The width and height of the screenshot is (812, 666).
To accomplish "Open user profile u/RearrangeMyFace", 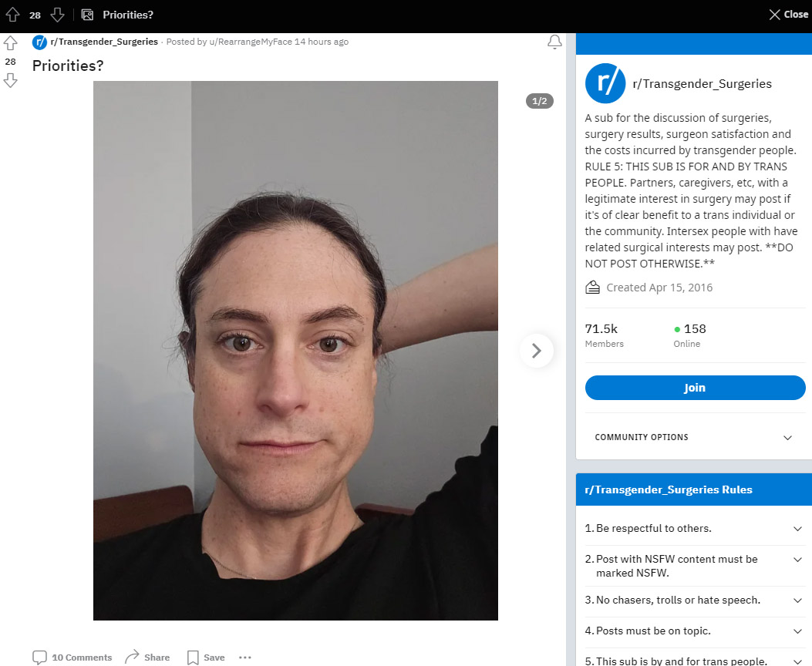I will click(251, 42).
